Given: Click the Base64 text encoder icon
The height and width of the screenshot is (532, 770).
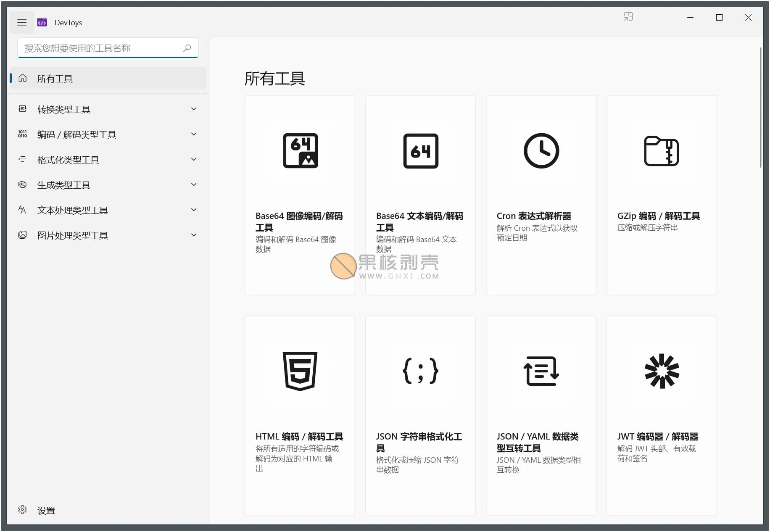Looking at the screenshot, I should pyautogui.click(x=421, y=151).
